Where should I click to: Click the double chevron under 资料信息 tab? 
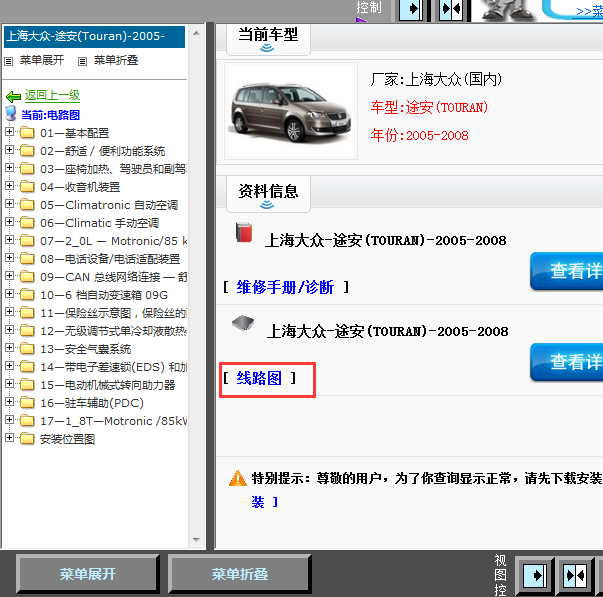[x=267, y=205]
